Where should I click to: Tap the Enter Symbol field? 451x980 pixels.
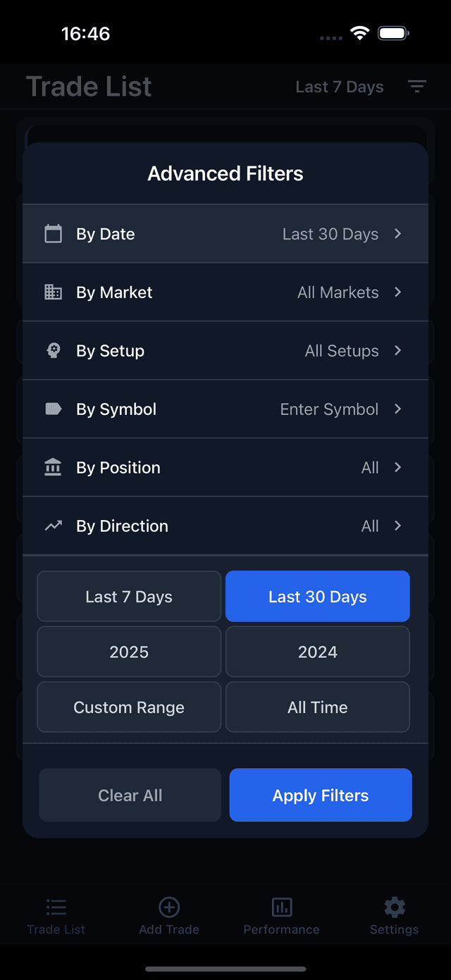329,409
